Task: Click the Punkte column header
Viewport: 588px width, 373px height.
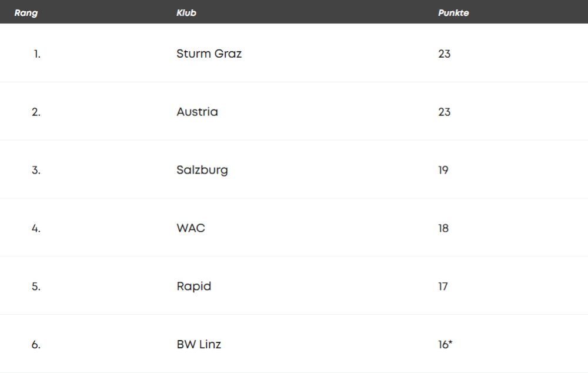Action: (453, 12)
